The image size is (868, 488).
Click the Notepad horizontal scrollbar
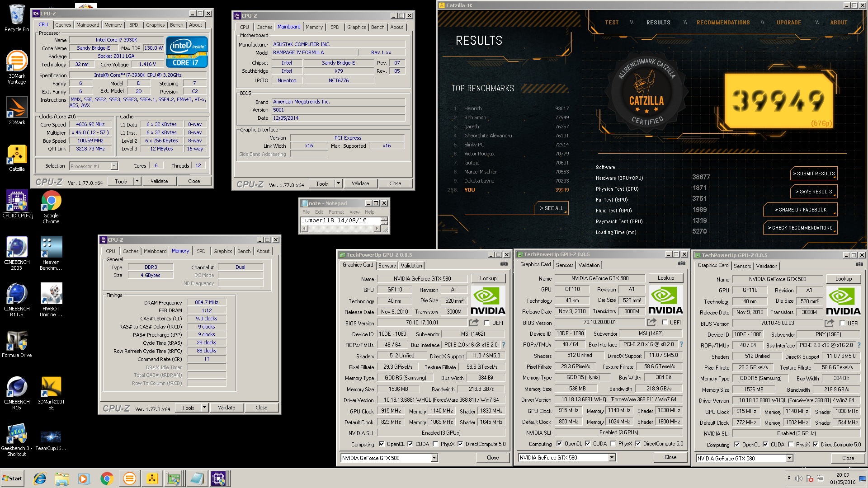click(341, 229)
